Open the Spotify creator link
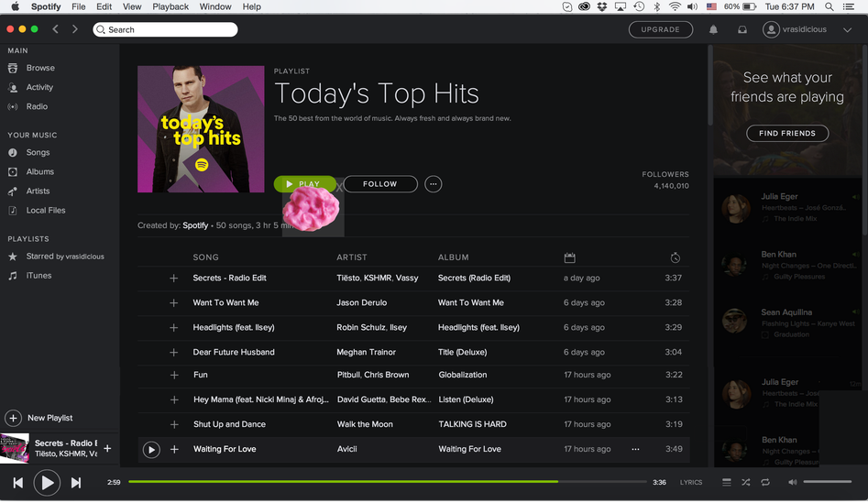The height and width of the screenshot is (503, 868). [x=195, y=225]
